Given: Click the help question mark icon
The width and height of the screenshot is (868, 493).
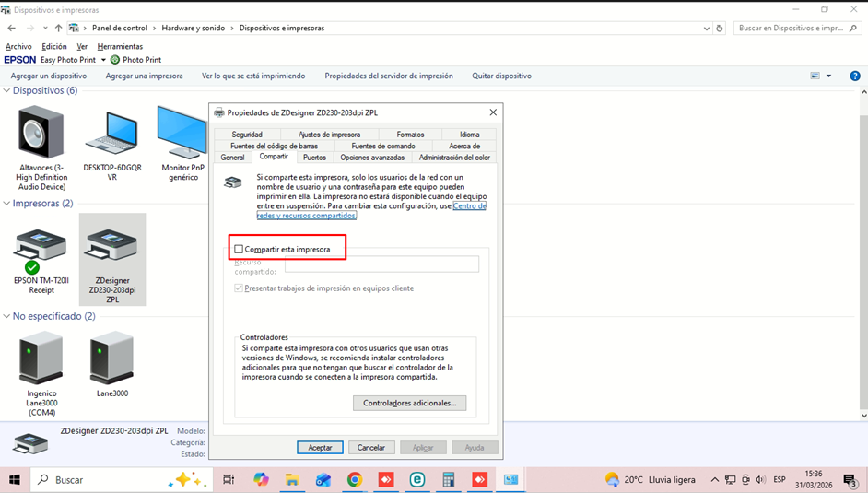Looking at the screenshot, I should [854, 76].
